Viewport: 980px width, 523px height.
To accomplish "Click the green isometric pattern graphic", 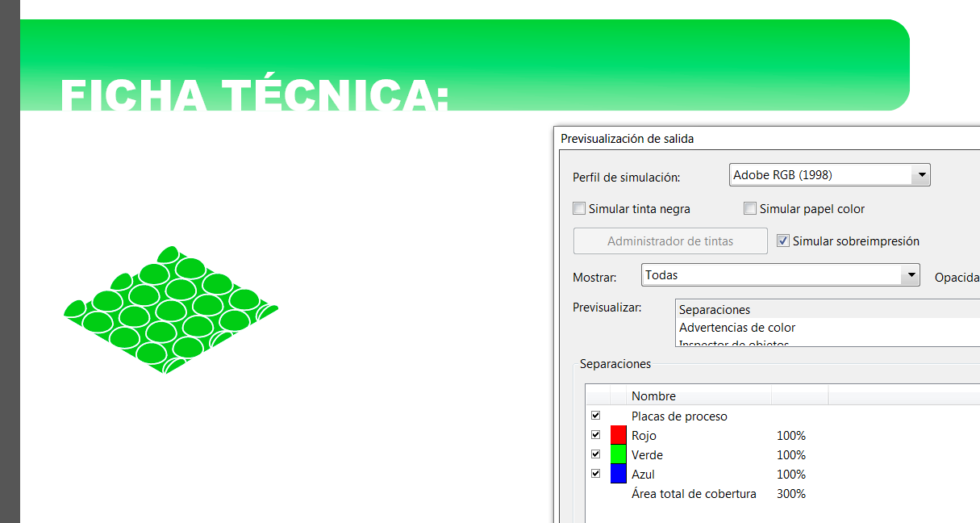I will (171, 312).
